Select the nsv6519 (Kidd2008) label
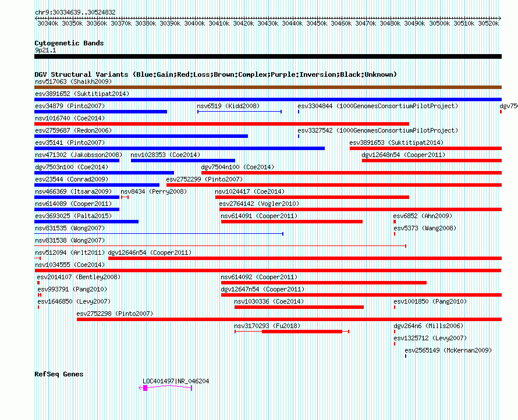Screen dimensions: 518x420 point(228,106)
